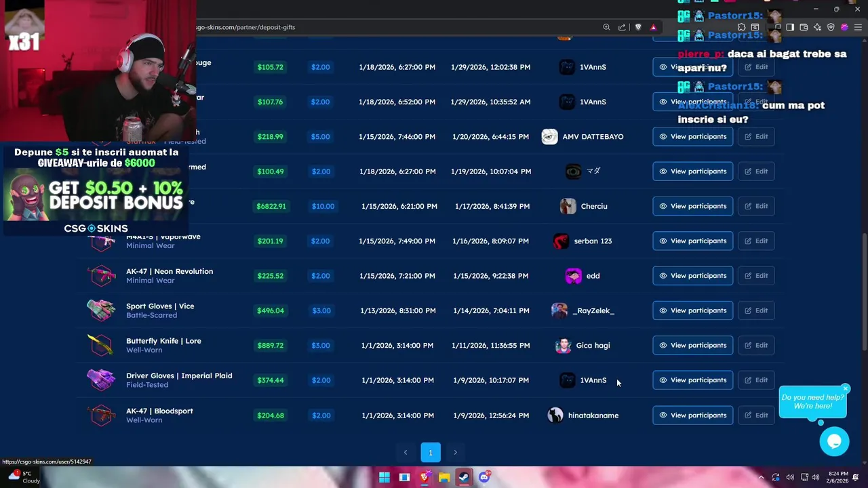Screen dimensions: 868x488
Task: Show hidden system tray icons
Action: coord(761,477)
